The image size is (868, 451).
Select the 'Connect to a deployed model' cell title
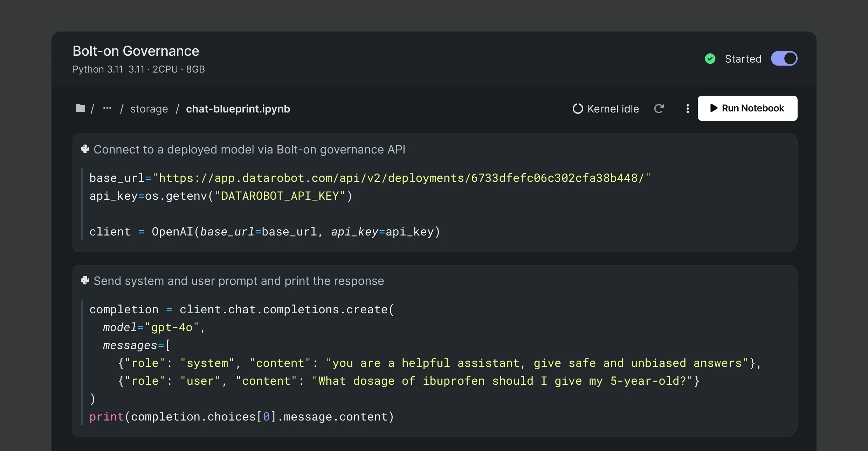[249, 149]
